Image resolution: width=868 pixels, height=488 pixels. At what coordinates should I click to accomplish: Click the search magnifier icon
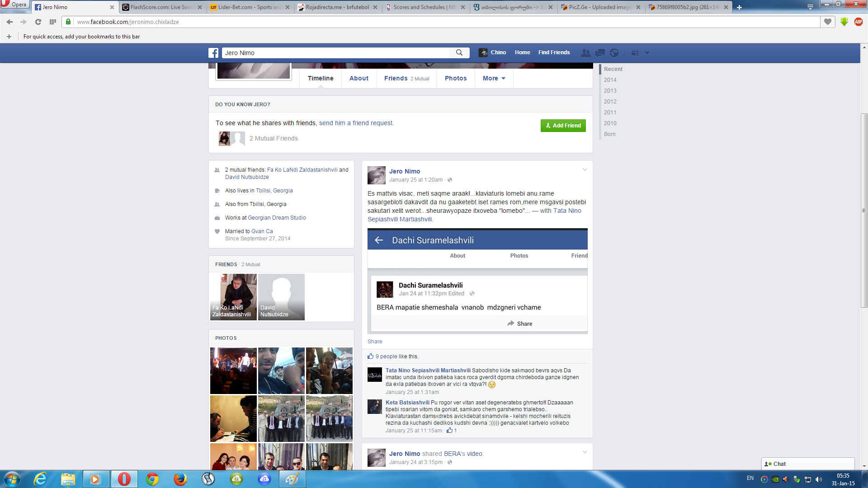click(459, 53)
